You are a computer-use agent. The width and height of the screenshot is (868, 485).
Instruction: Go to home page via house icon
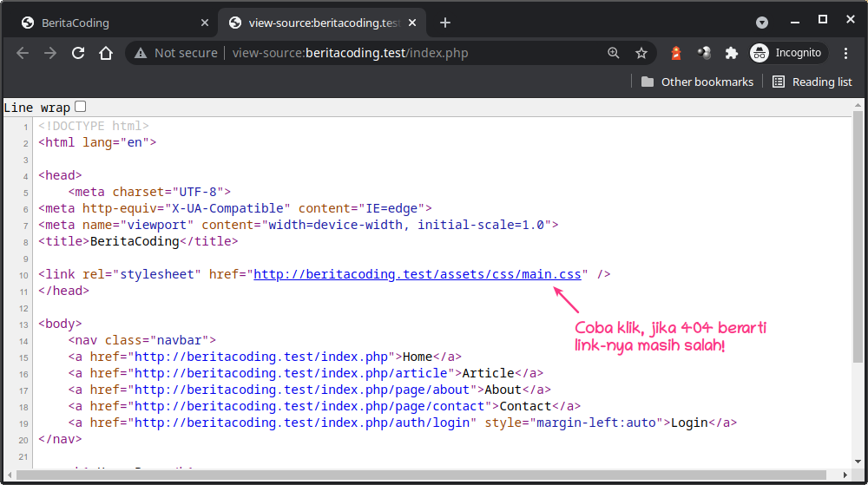106,53
